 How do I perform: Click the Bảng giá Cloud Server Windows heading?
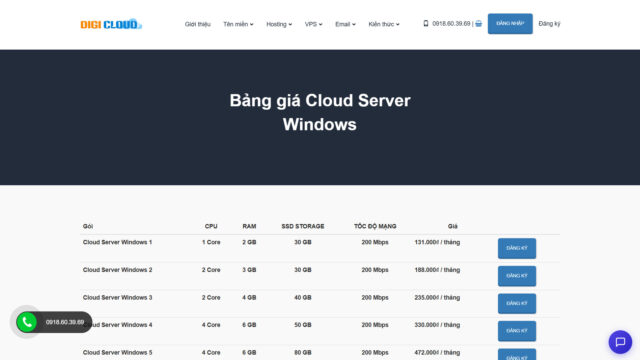[x=320, y=112]
